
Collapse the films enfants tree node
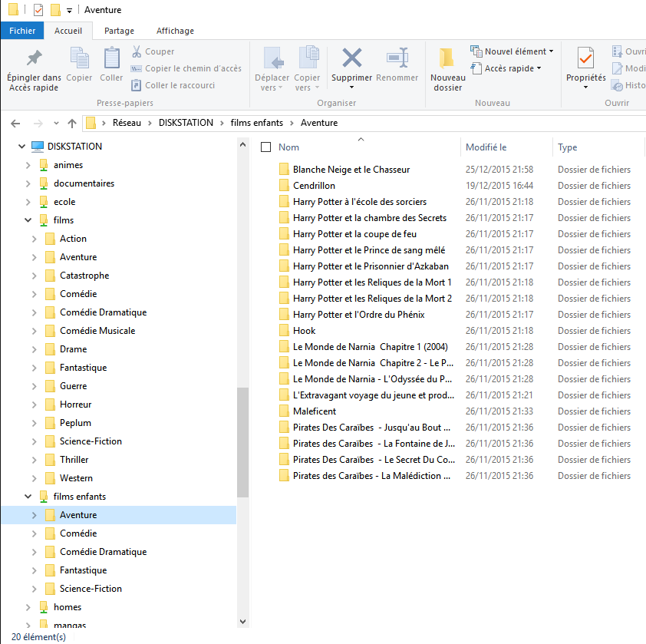(x=28, y=497)
